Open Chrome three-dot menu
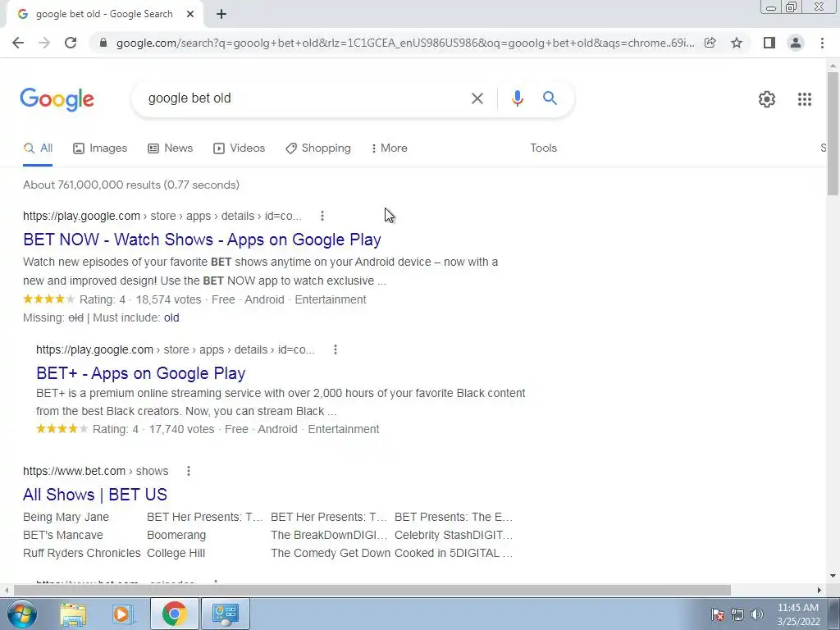 pos(822,43)
